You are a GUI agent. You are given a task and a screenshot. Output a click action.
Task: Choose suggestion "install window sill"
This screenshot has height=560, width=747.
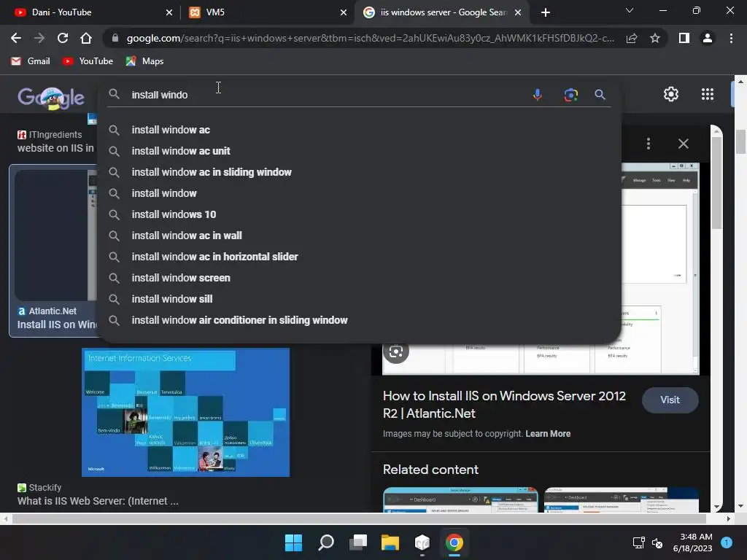(359, 299)
